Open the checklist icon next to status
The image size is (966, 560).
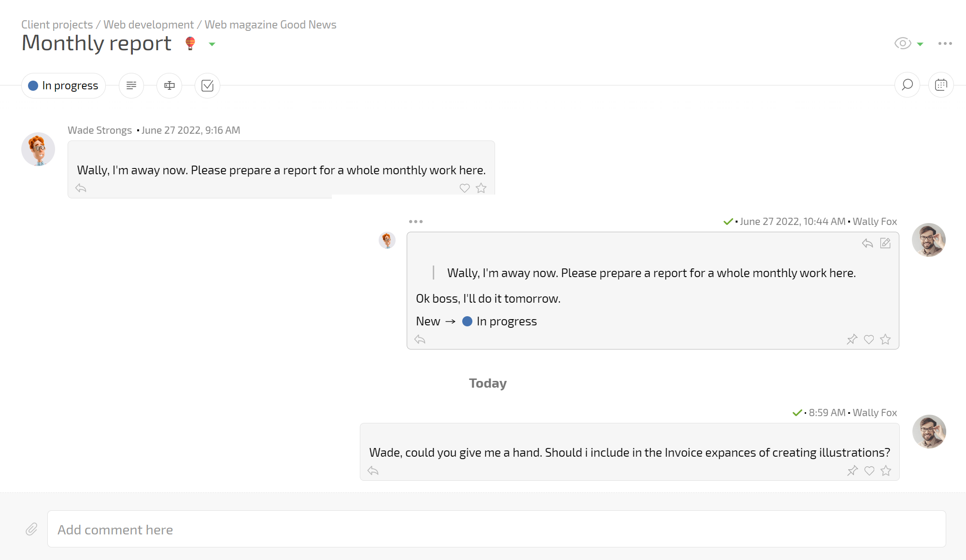point(207,85)
